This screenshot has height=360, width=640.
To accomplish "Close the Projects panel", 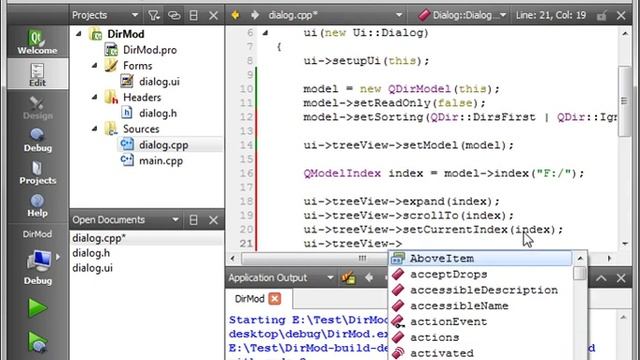I will [x=213, y=16].
